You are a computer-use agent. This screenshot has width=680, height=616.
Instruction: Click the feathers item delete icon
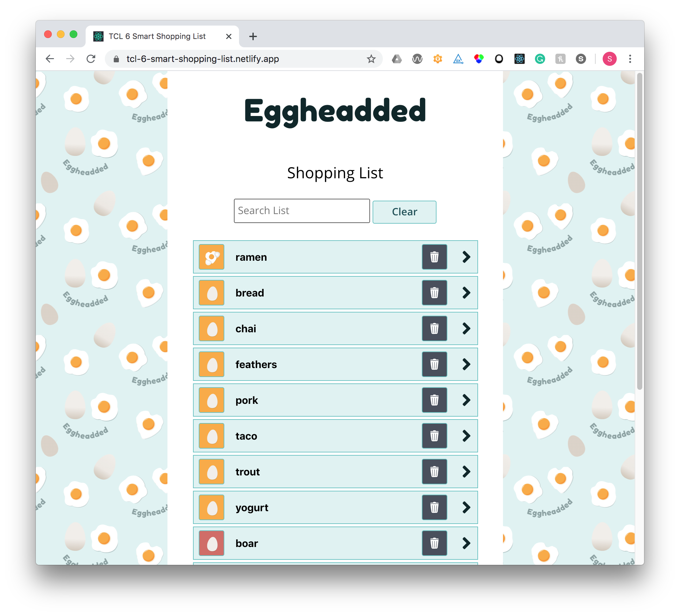pos(434,364)
